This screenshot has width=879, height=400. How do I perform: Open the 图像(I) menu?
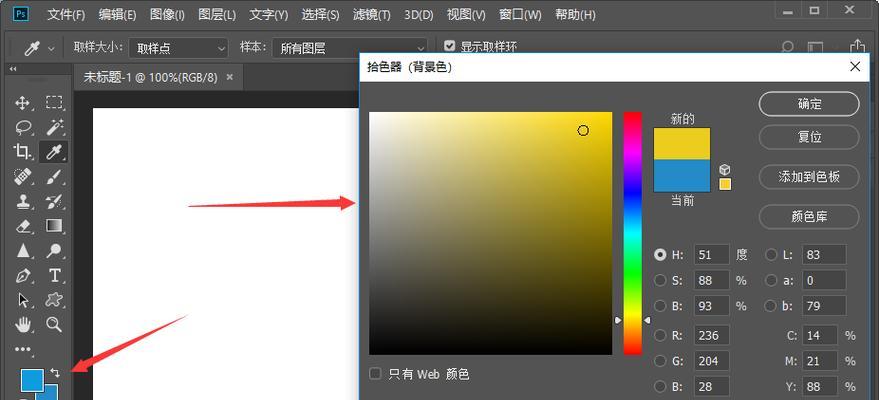[167, 15]
